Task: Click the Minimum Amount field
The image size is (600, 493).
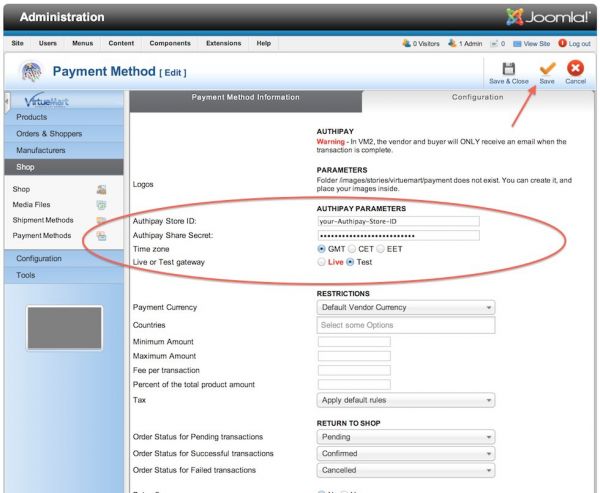Action: pos(354,342)
